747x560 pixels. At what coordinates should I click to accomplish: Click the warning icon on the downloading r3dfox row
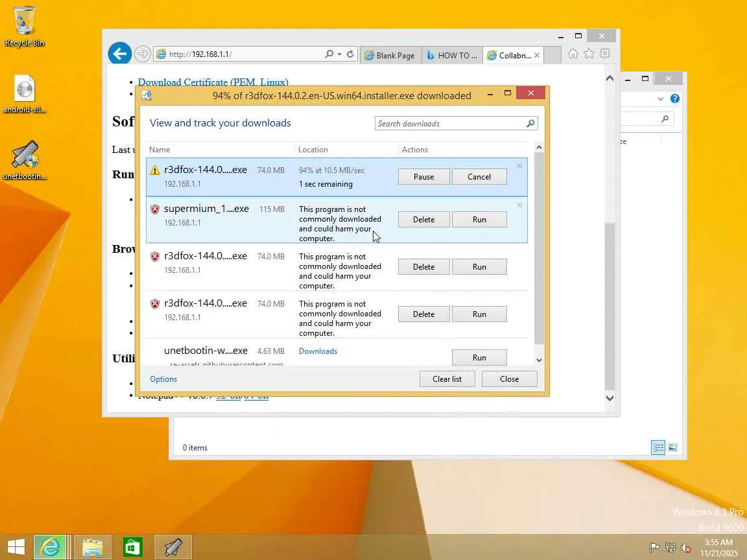[155, 170]
